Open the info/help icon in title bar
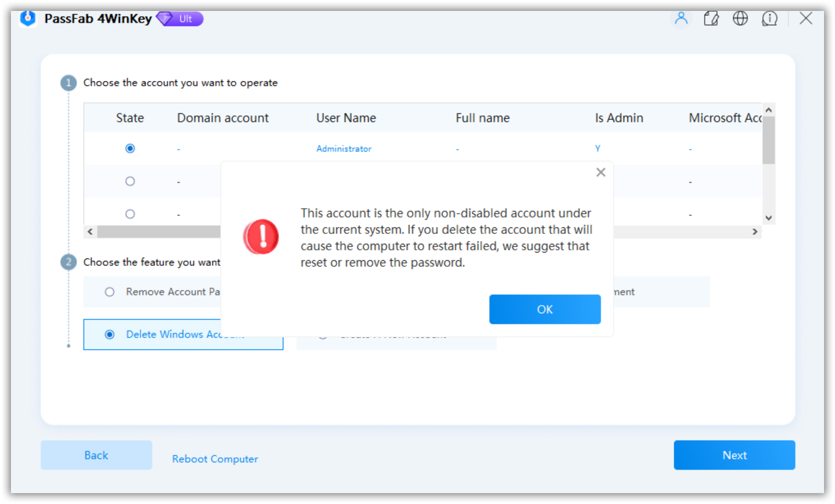 [769, 18]
